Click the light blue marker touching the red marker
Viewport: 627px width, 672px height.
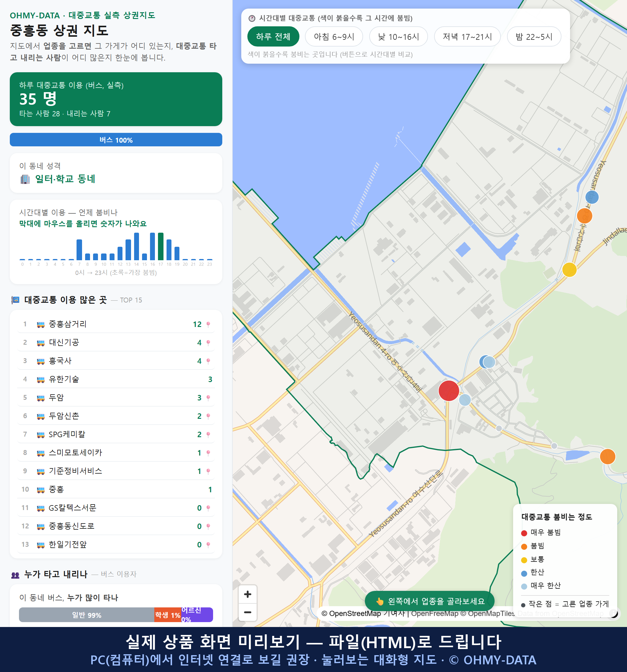click(x=465, y=400)
